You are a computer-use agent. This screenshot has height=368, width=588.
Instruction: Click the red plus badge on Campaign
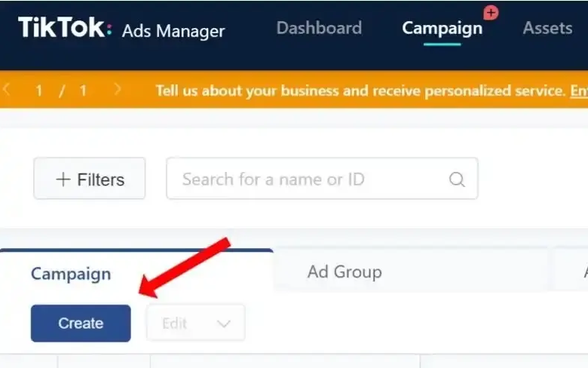(x=491, y=13)
